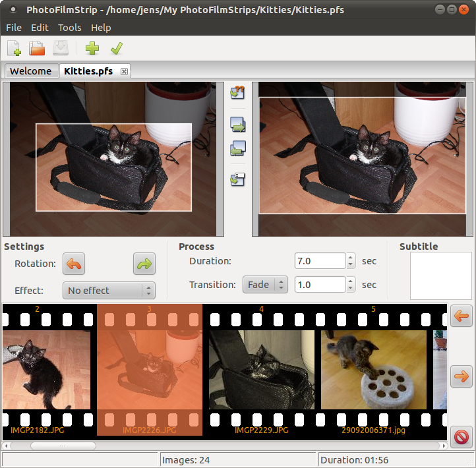Click the Transition: label
Screen dimensions: 476x468
[212, 285]
